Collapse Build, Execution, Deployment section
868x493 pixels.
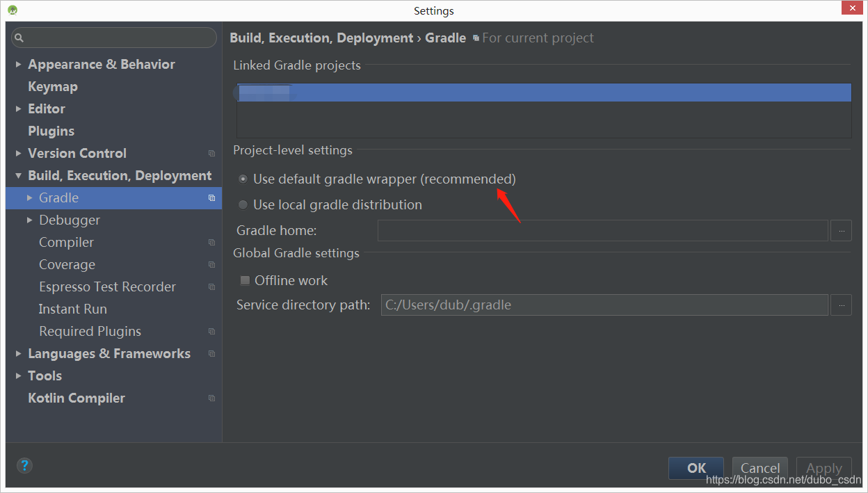(18, 176)
